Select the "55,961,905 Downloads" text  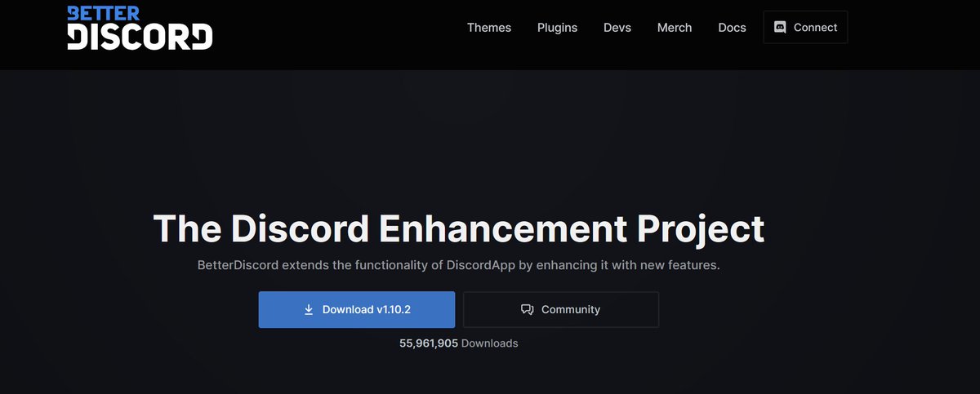pyautogui.click(x=459, y=343)
